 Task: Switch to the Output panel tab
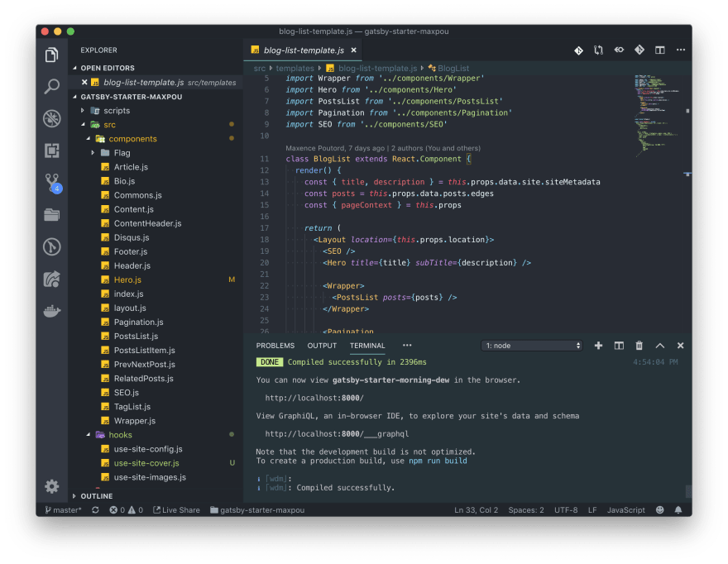click(322, 346)
